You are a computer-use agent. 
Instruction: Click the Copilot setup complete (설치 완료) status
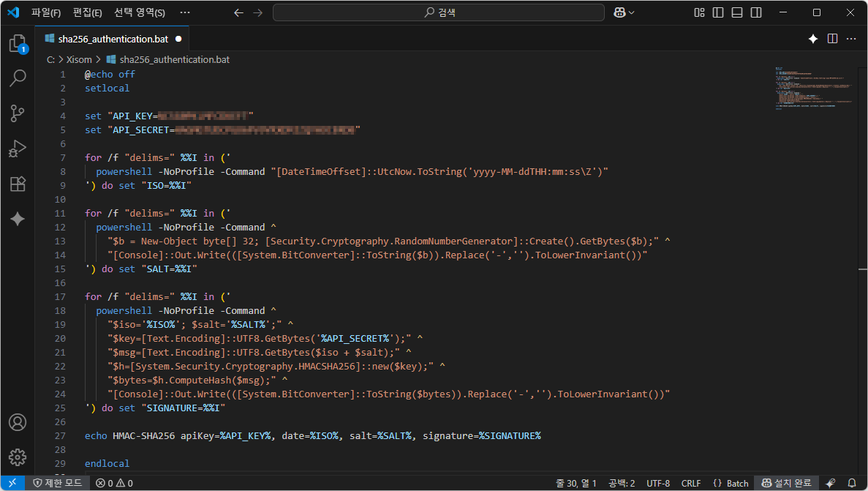pyautogui.click(x=787, y=483)
